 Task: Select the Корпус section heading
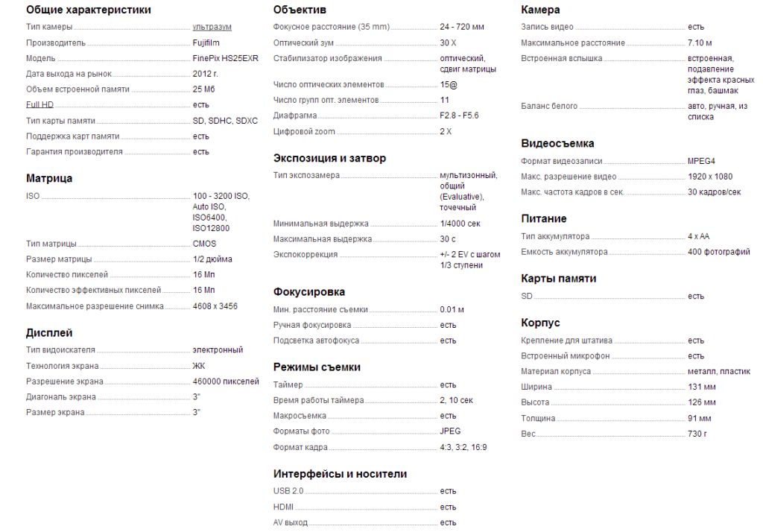tap(540, 323)
